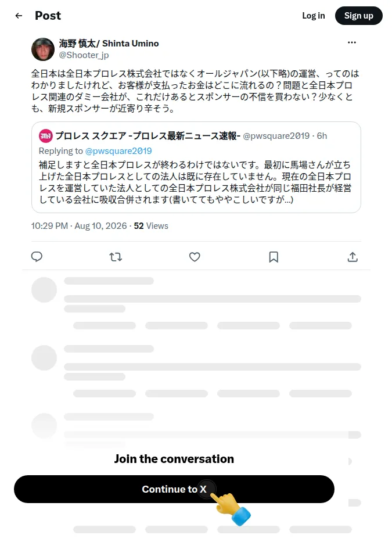Click the Sign up button
392x542 pixels.
pos(358,16)
